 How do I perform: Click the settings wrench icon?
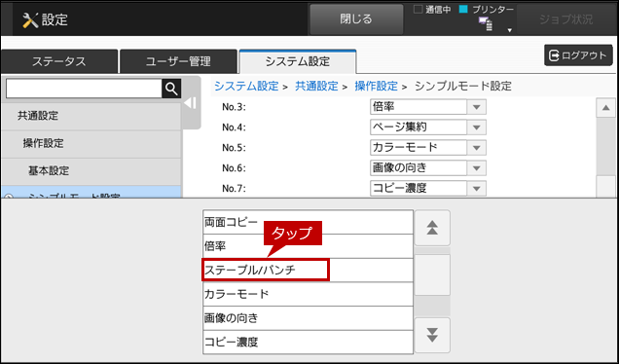[x=30, y=20]
